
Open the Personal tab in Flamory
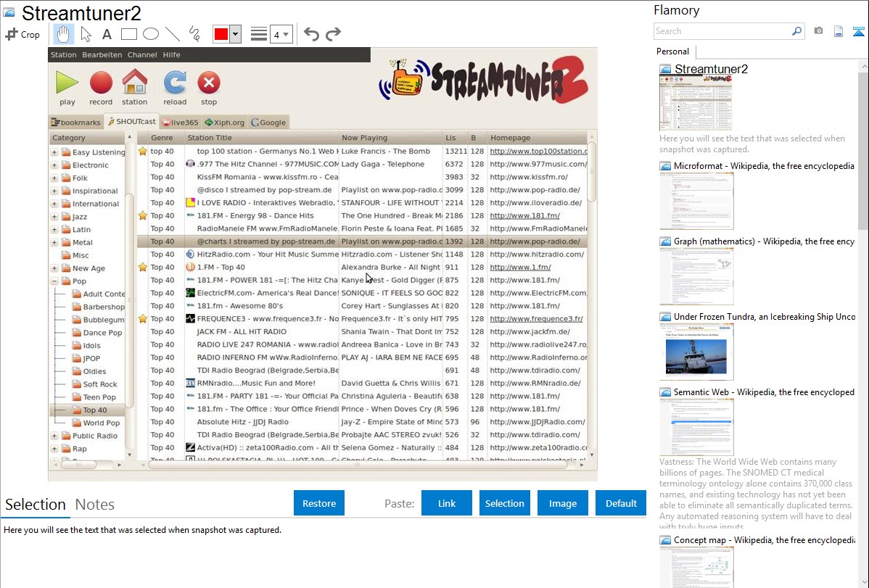click(672, 51)
